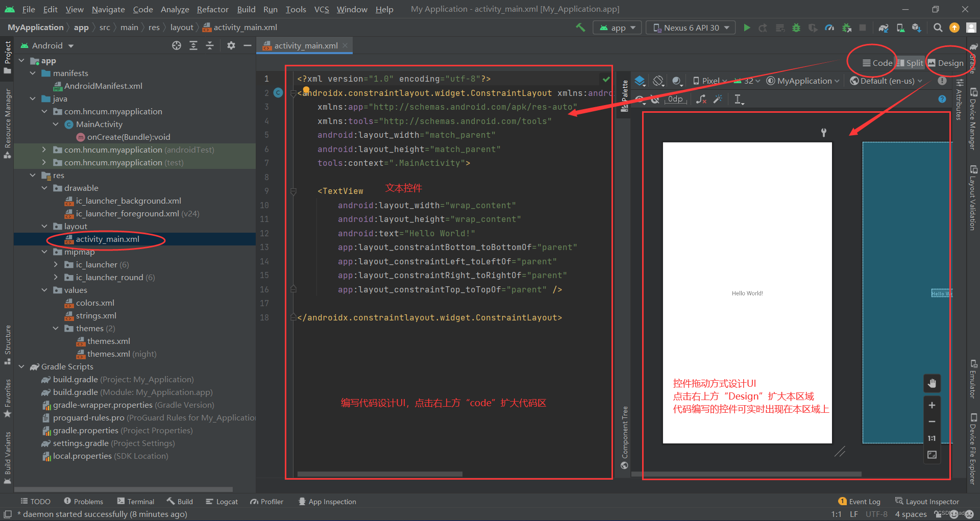
Task: Select the activity_main.xml editor tab
Action: 305,45
